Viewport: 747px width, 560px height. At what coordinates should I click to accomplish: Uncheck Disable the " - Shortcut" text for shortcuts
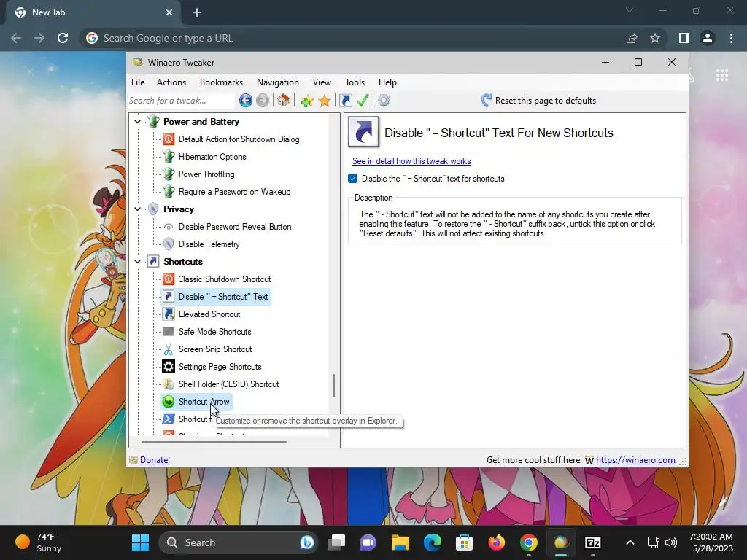click(352, 179)
